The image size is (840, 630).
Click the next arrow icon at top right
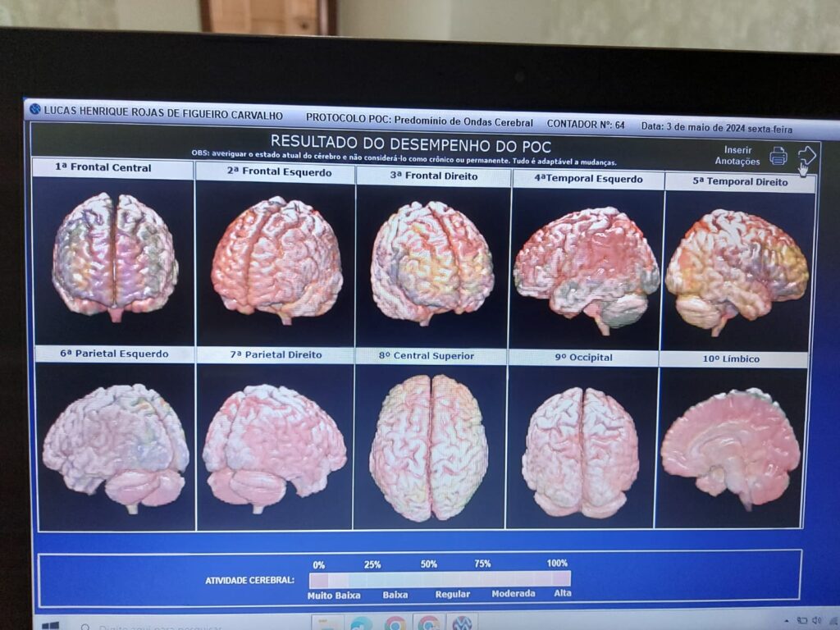(806, 156)
